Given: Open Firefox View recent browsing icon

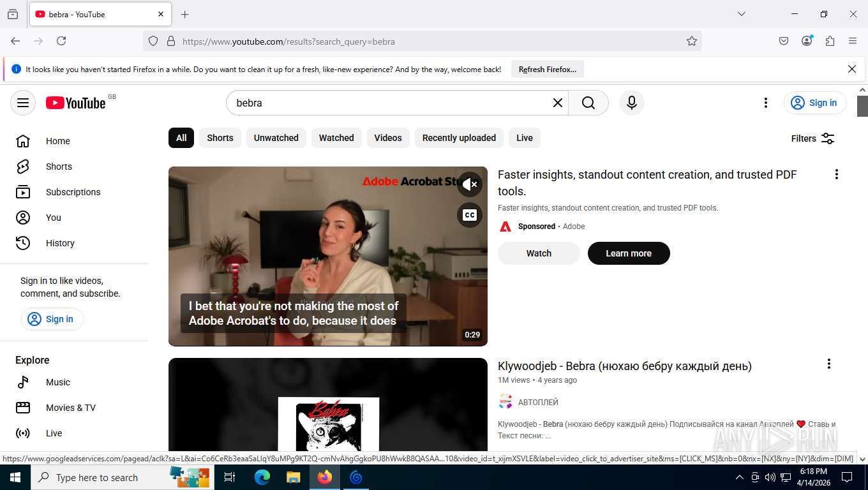Looking at the screenshot, I should (x=13, y=14).
